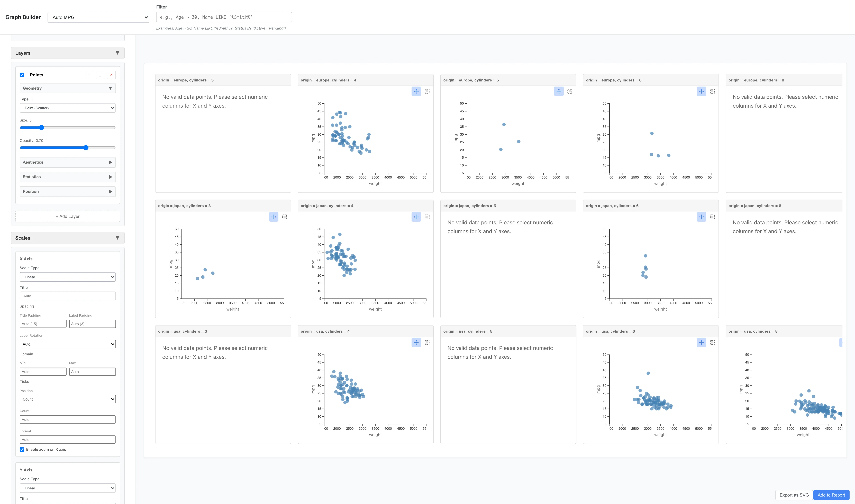Image resolution: width=855 pixels, height=504 pixels.
Task: Collapse the Scales panel
Action: tap(117, 238)
